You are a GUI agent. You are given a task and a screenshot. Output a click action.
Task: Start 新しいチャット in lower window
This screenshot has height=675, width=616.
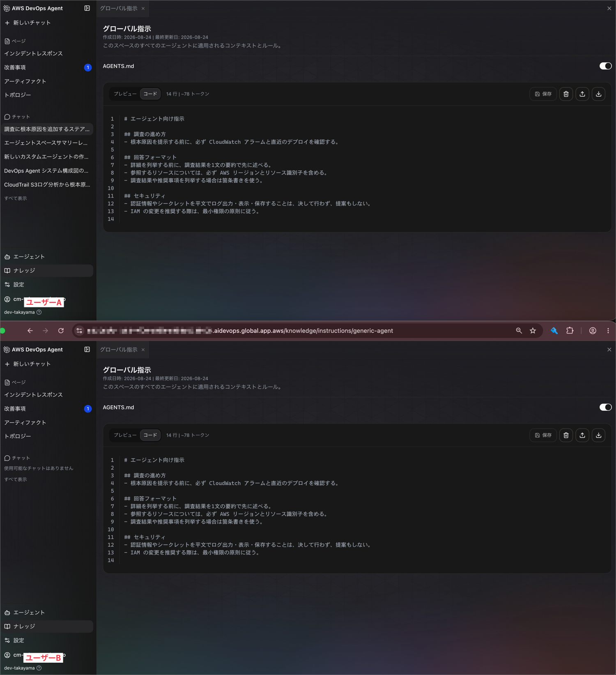[28, 364]
